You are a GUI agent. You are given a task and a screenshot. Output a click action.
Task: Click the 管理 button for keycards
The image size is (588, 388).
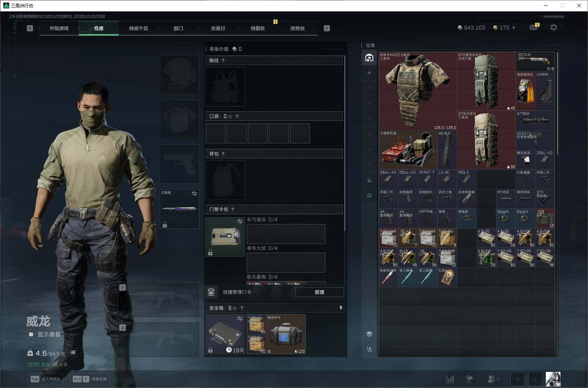[319, 292]
